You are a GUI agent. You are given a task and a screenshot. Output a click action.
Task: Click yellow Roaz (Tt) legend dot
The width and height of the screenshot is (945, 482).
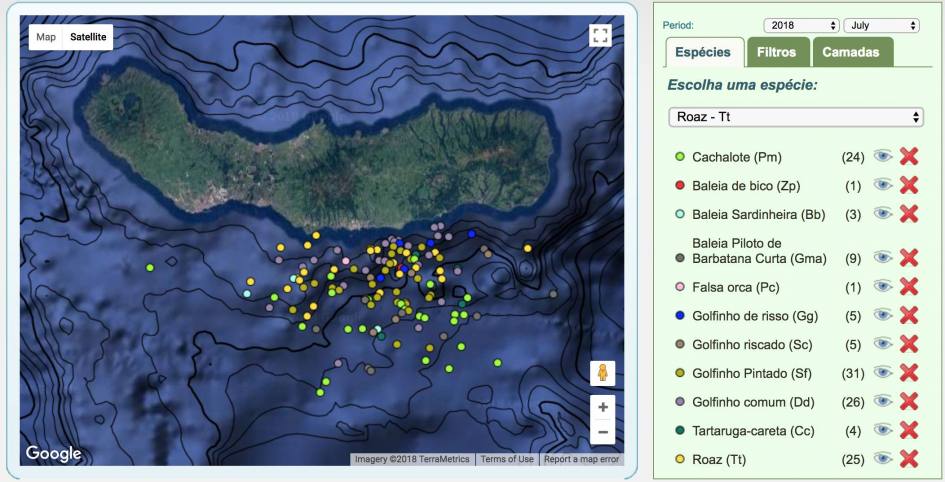[x=680, y=459]
